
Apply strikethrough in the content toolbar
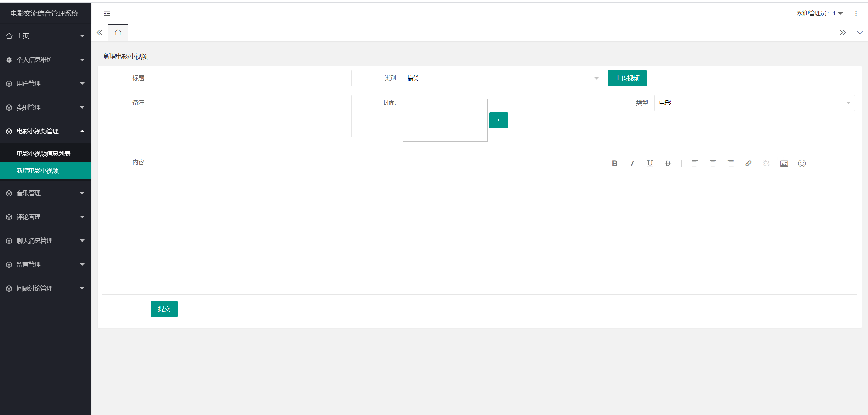668,164
